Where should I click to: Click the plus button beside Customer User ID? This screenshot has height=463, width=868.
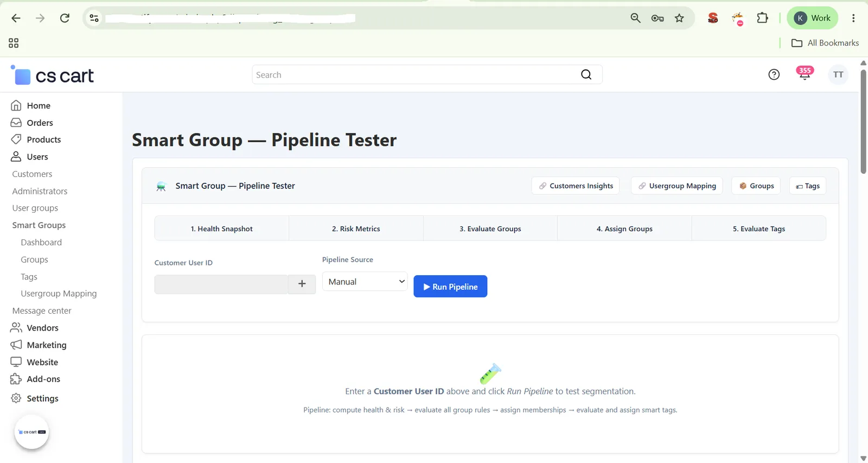(302, 284)
